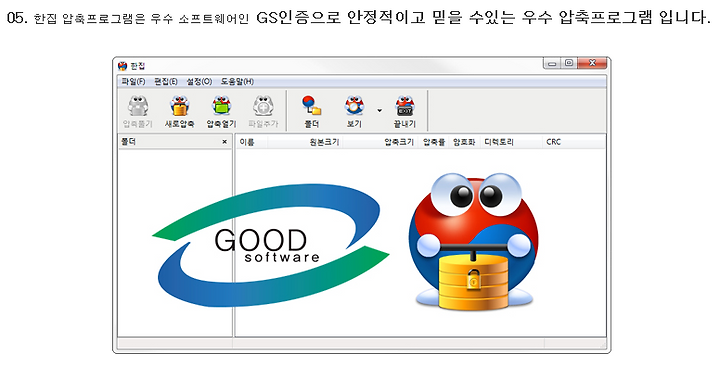The width and height of the screenshot is (720, 366).
Task: Sort by the 압축률 column header
Action: [x=433, y=142]
